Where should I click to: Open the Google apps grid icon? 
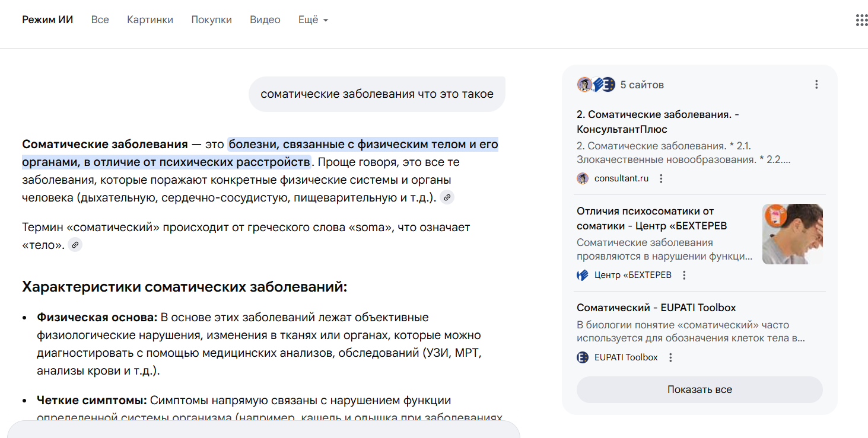(861, 20)
